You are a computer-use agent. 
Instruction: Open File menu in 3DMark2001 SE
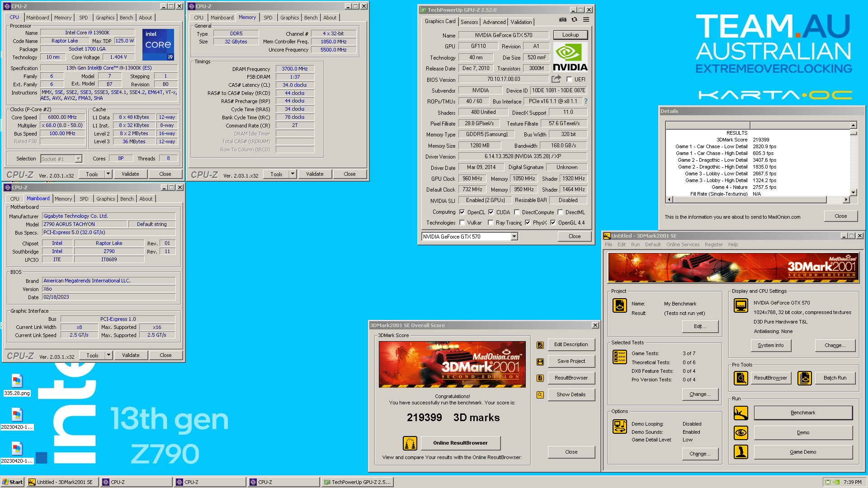[609, 244]
